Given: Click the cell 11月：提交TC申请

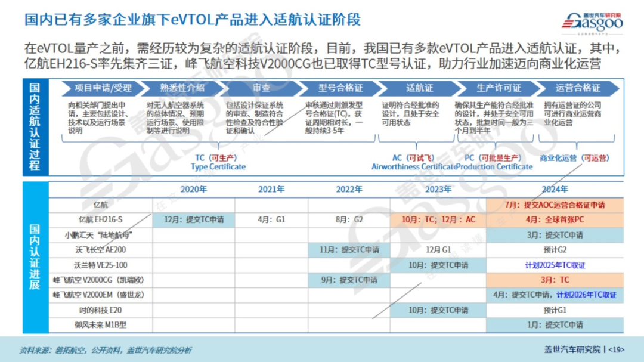Looking at the screenshot, I should (349, 250).
